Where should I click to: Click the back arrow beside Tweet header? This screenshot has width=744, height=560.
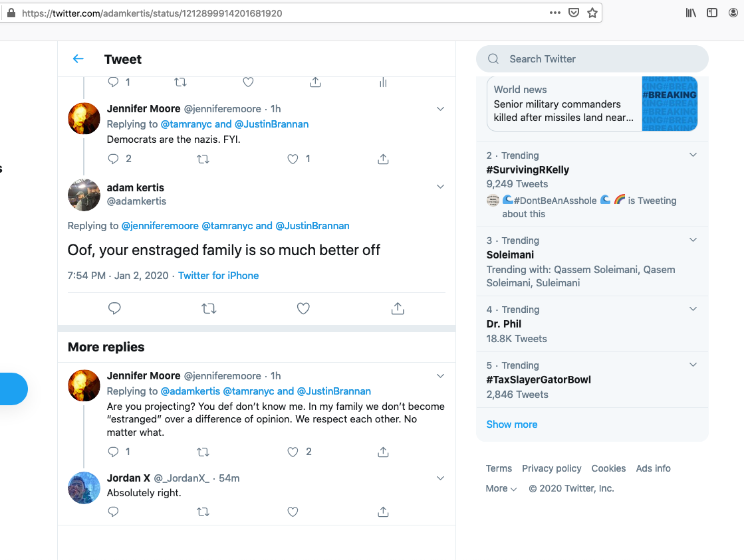click(x=78, y=59)
